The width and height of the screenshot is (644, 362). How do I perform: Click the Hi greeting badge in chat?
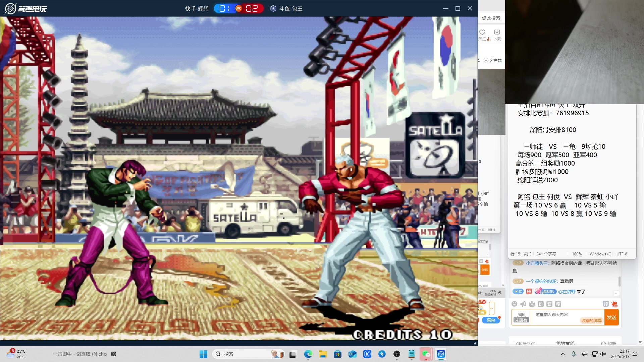[529, 291]
